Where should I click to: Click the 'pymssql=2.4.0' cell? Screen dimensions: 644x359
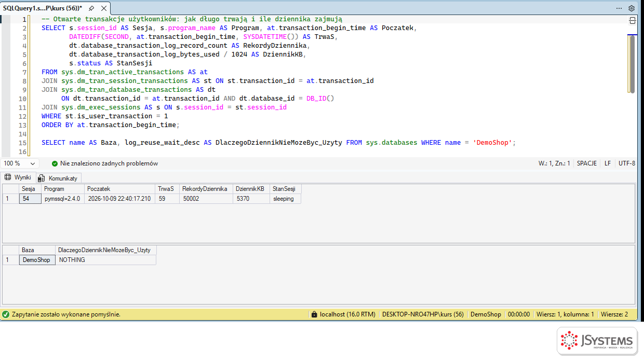click(x=63, y=199)
